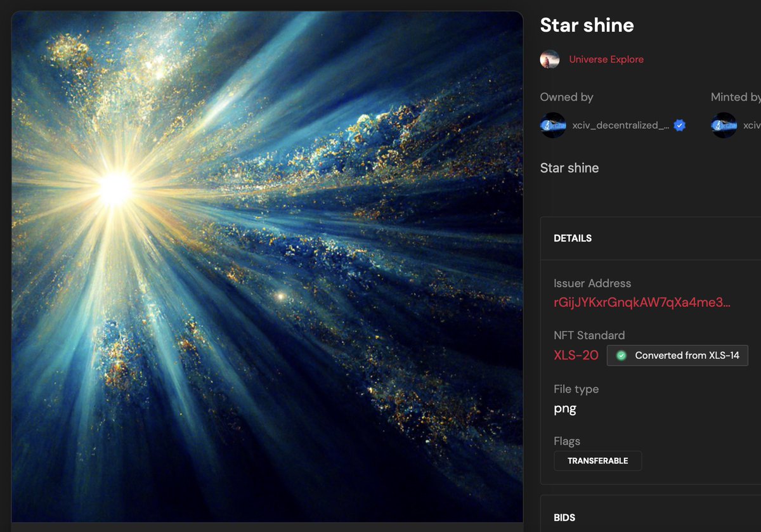Click the Star shine title heading
Screen dimensions: 761x532
(587, 25)
